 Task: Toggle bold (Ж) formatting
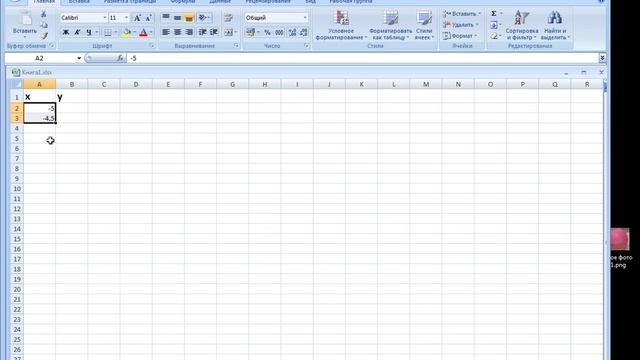(x=66, y=32)
